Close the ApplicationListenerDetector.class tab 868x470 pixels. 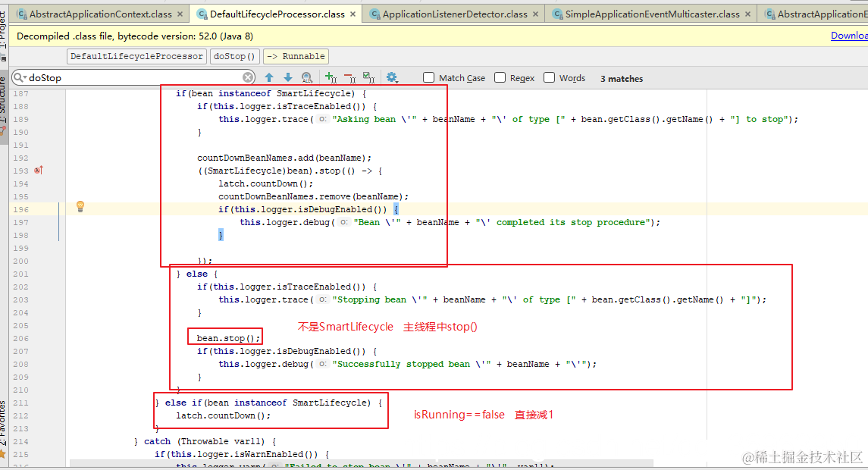535,14
